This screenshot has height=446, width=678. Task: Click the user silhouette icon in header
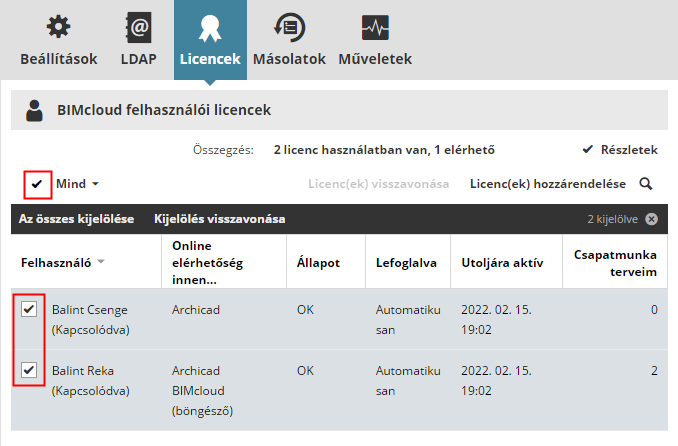pyautogui.click(x=35, y=110)
